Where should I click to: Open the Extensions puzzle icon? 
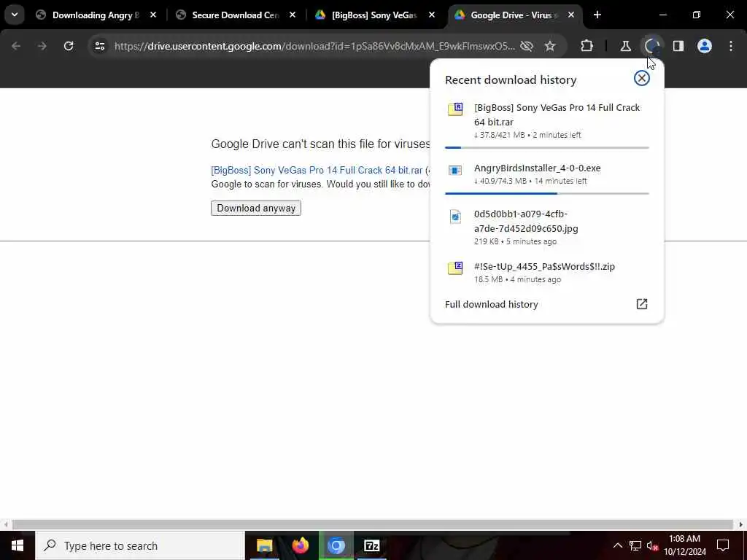click(587, 46)
